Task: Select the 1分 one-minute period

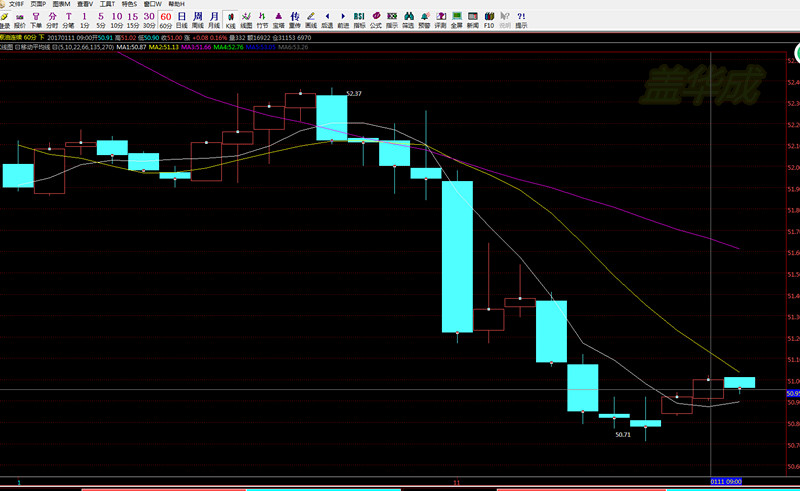Action: pyautogui.click(x=85, y=20)
